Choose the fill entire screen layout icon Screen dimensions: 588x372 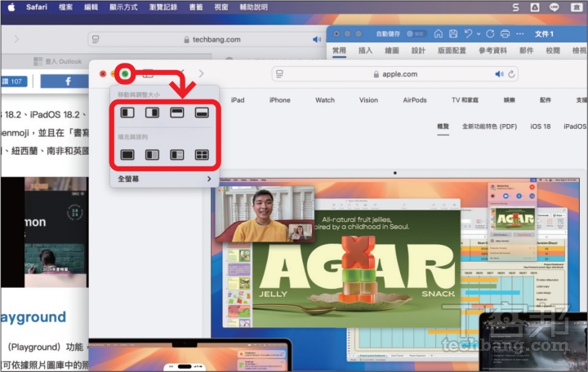pyautogui.click(x=127, y=155)
